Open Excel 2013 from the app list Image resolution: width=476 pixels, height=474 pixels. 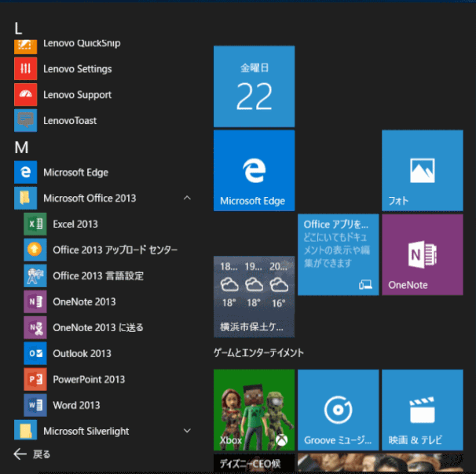click(75, 224)
